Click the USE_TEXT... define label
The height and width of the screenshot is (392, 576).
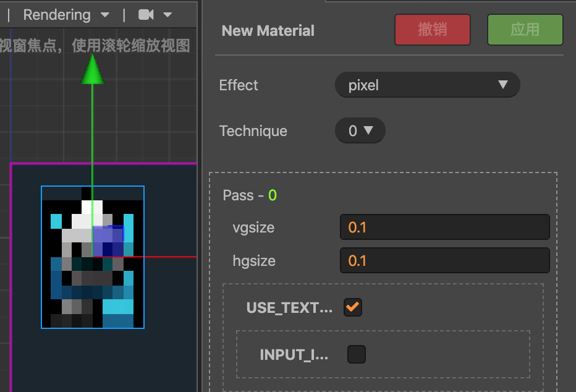pos(289,308)
